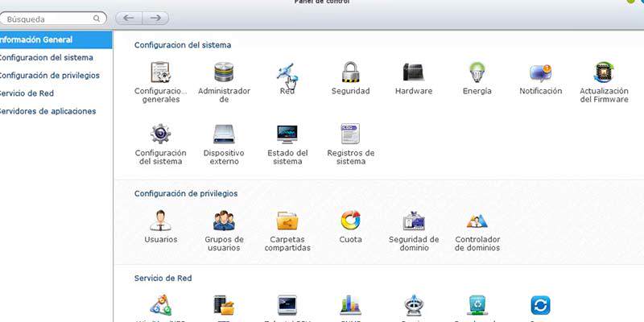
Task: Open the service discovery satellite dish icon
Action: pyautogui.click(x=414, y=305)
